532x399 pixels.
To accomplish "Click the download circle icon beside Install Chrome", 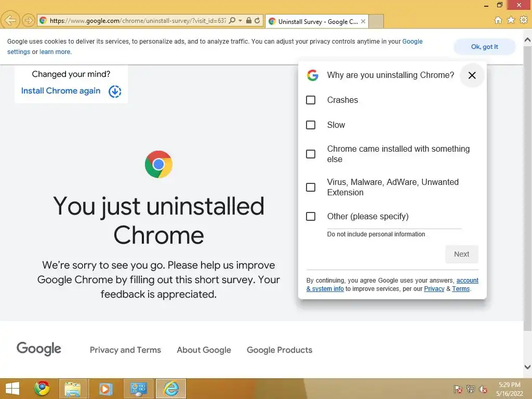I will pos(115,91).
